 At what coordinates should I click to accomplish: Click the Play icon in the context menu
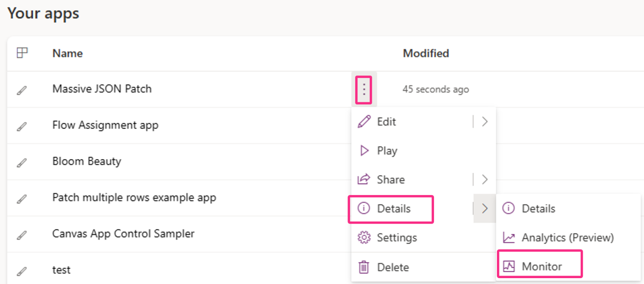[x=364, y=151]
